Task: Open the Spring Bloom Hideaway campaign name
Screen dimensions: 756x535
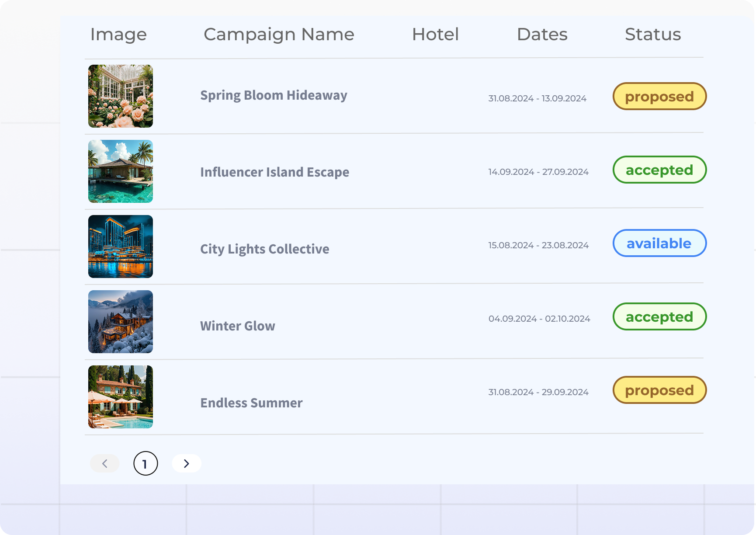Action: coord(274,95)
